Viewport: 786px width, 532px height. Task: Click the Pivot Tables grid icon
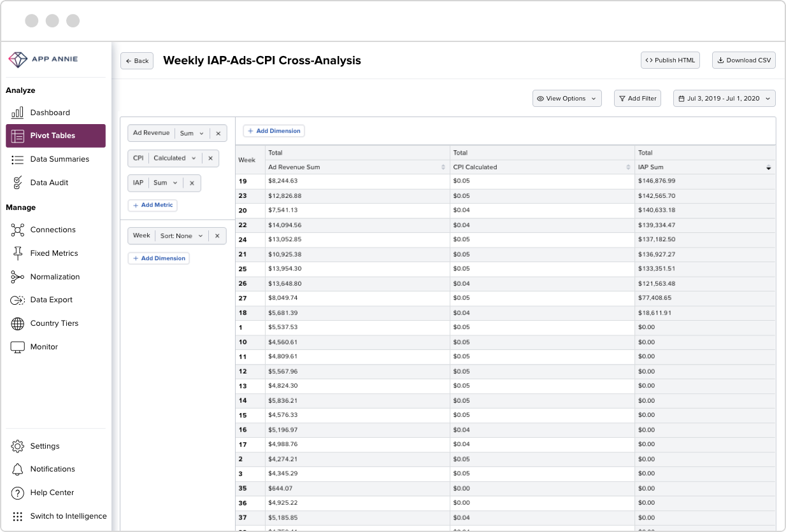tap(18, 136)
